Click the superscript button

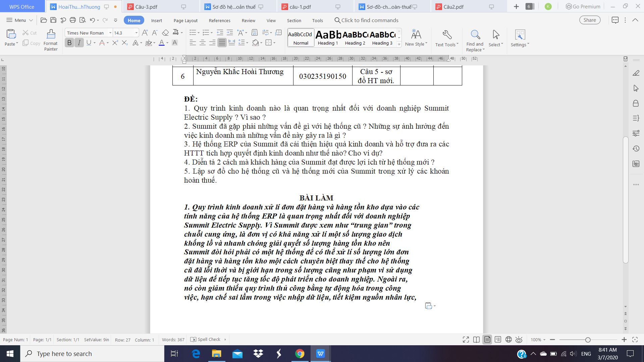click(x=115, y=43)
